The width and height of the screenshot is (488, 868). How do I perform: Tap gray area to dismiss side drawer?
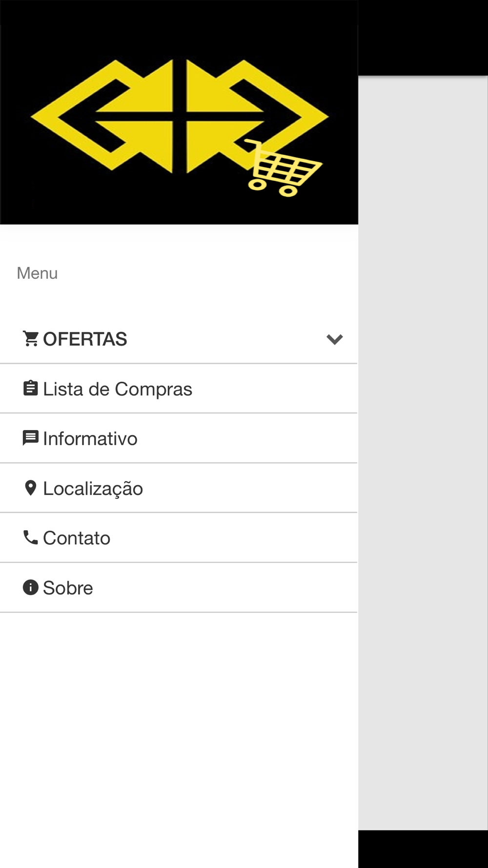[x=423, y=453]
